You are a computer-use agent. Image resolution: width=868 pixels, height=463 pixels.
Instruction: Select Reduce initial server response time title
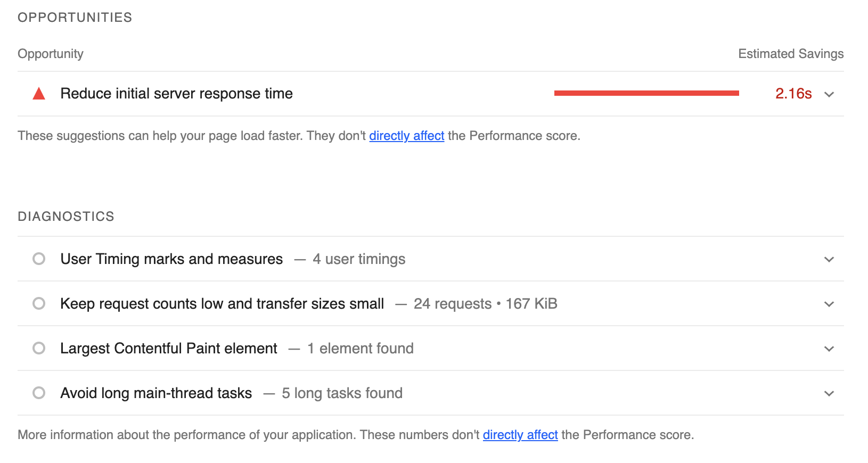click(x=176, y=94)
